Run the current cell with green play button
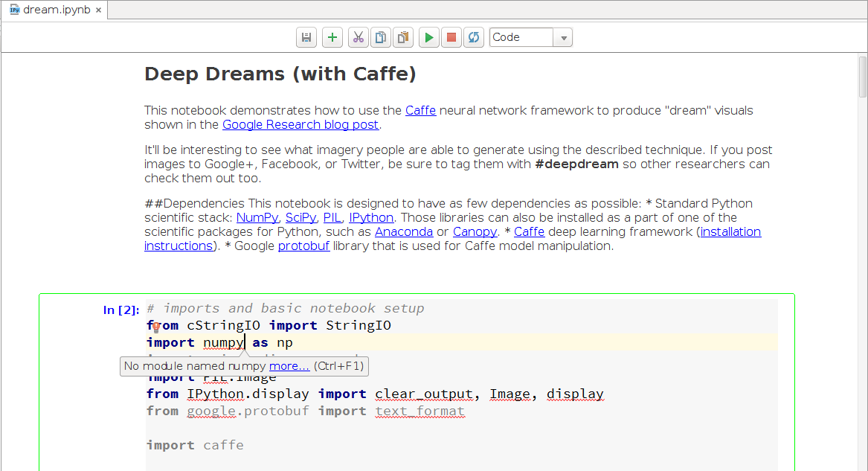This screenshot has height=471, width=868. tap(429, 38)
